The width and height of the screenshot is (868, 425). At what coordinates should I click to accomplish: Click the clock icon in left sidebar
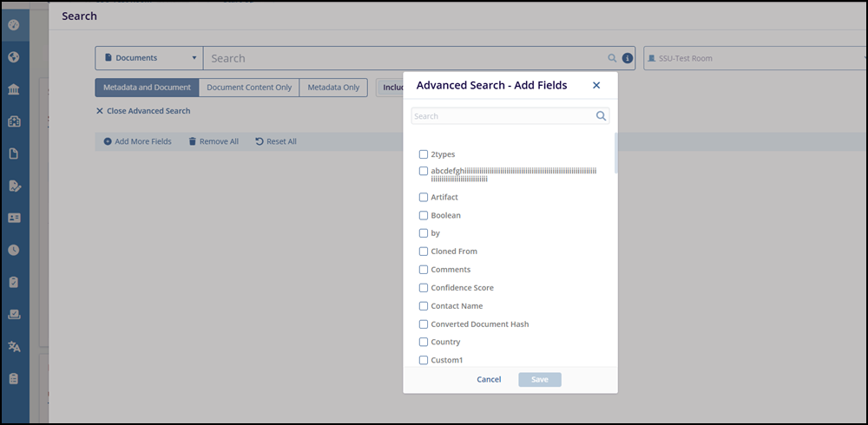coord(14,250)
